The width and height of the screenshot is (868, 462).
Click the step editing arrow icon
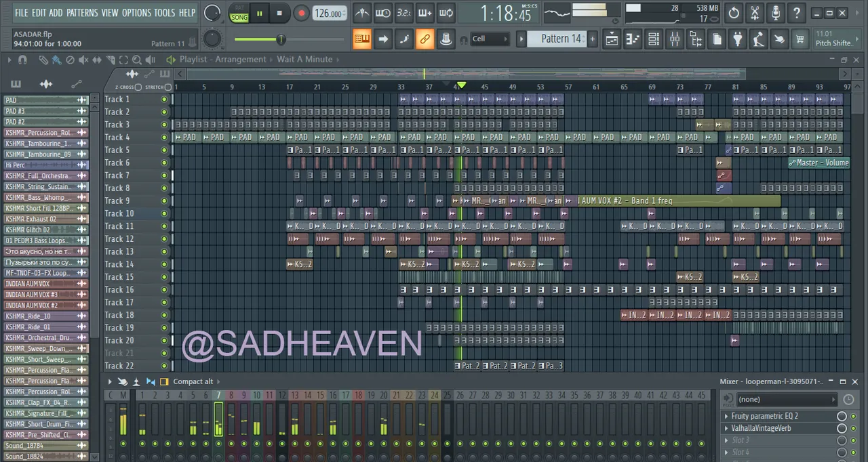point(383,39)
